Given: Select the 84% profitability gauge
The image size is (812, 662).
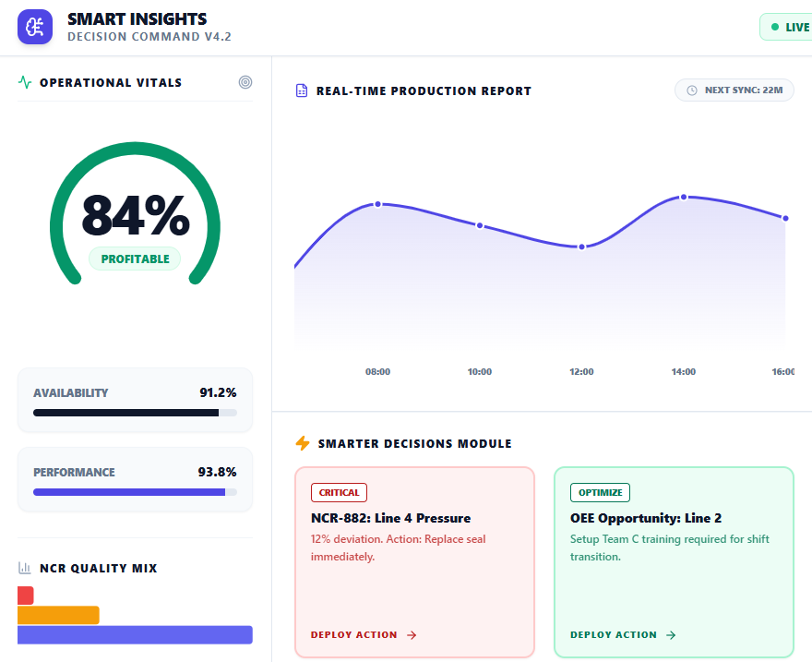Looking at the screenshot, I should click(x=134, y=214).
